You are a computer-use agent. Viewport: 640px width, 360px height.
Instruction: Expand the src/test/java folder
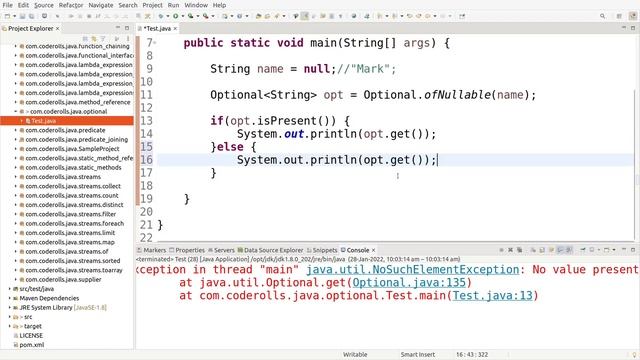[10, 289]
